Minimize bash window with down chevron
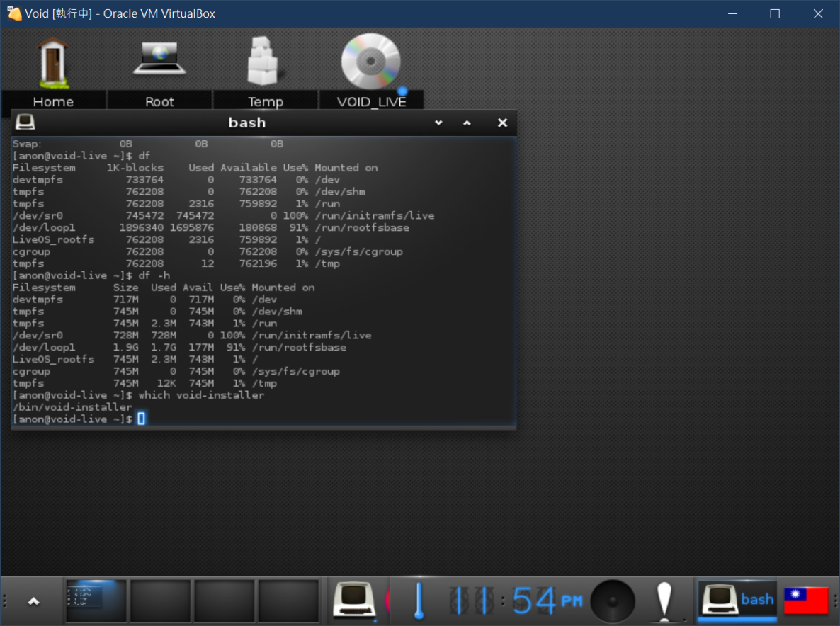This screenshot has width=840, height=626. pos(438,123)
